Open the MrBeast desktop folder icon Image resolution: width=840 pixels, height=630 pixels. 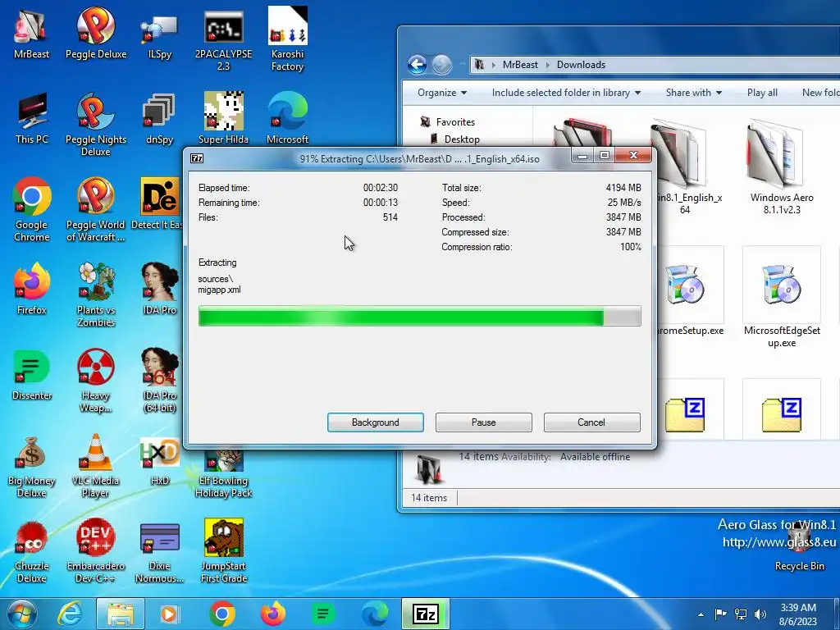(x=31, y=32)
